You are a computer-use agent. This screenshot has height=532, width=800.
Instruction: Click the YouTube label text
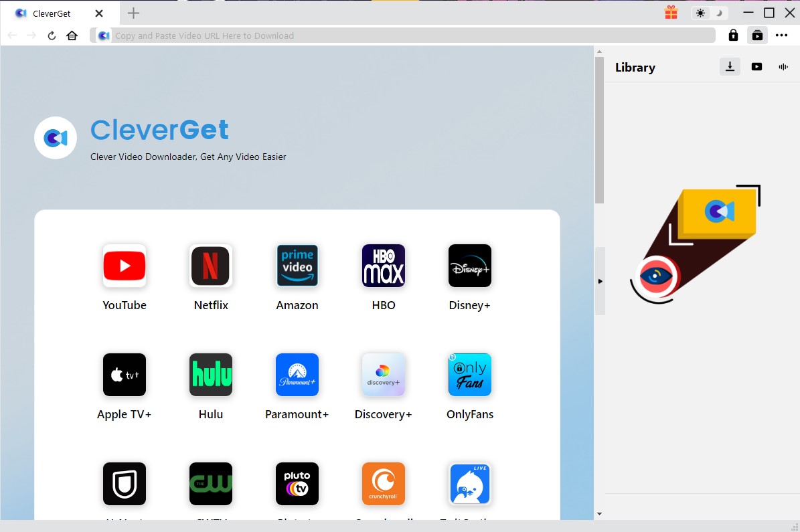[125, 305]
